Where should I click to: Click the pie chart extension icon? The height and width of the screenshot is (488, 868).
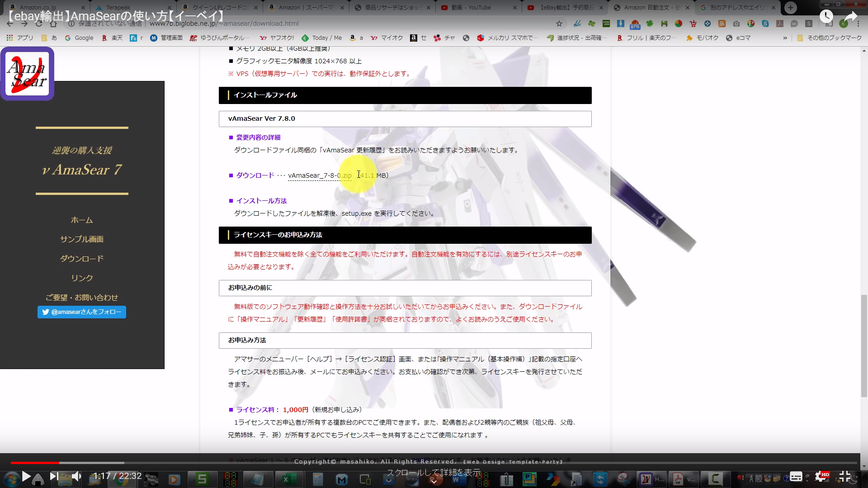(x=679, y=24)
